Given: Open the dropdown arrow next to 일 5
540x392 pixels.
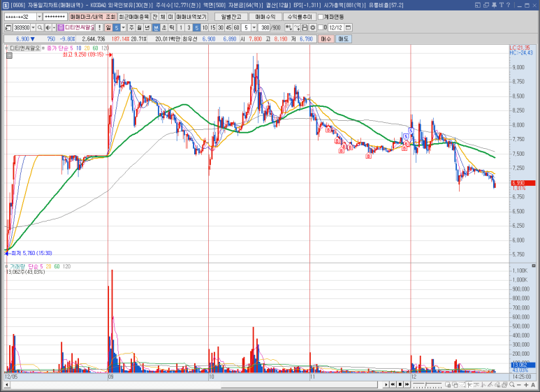Looking at the screenshot, I should coord(124,27).
